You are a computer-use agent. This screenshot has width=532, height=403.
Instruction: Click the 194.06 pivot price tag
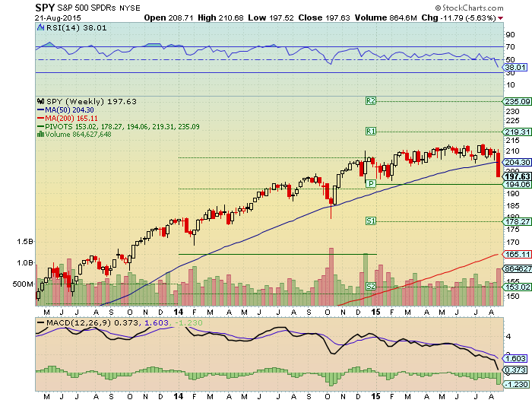[x=518, y=184]
